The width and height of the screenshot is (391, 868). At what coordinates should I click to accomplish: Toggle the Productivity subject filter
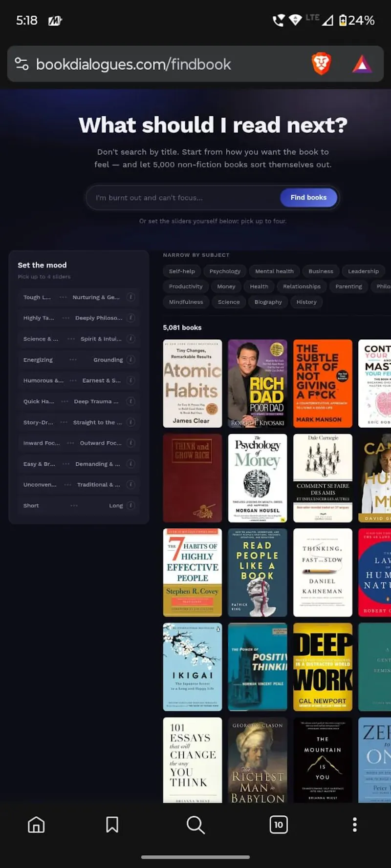186,287
